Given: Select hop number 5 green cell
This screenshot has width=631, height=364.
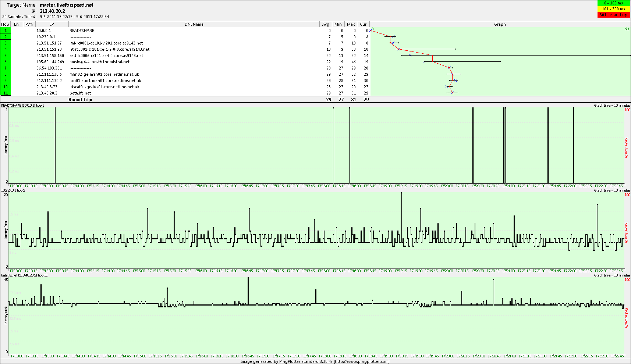Looking at the screenshot, I should 6,56.
